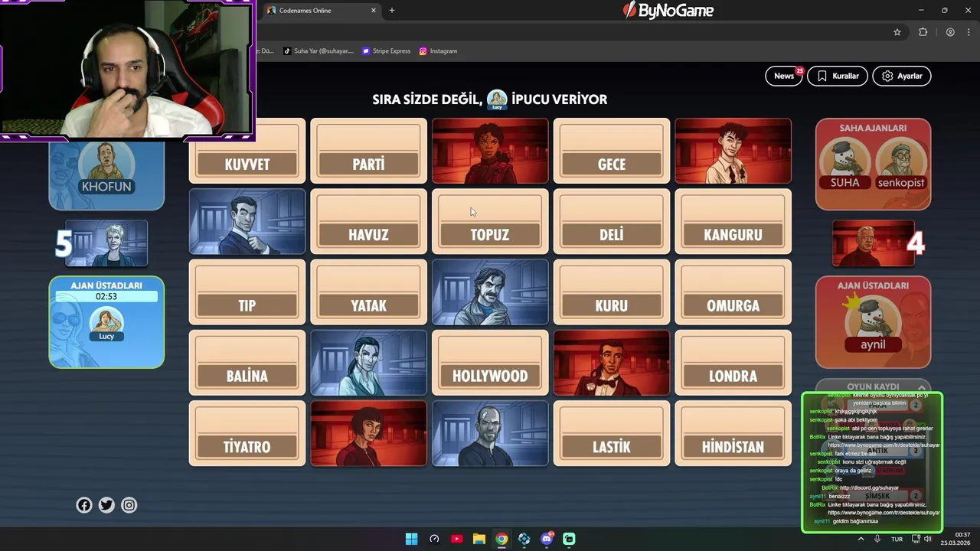Close the Codenames Online tab
This screenshot has height=551, width=980.
[374, 11]
